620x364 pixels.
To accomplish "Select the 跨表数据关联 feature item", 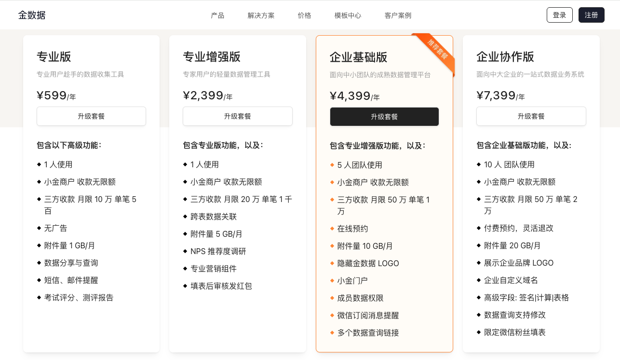I will (214, 216).
